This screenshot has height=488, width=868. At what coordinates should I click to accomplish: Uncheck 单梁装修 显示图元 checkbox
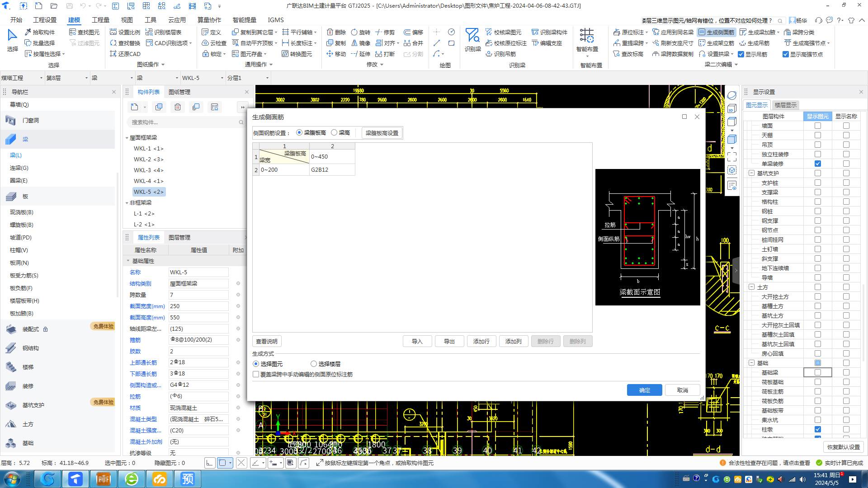[818, 164]
